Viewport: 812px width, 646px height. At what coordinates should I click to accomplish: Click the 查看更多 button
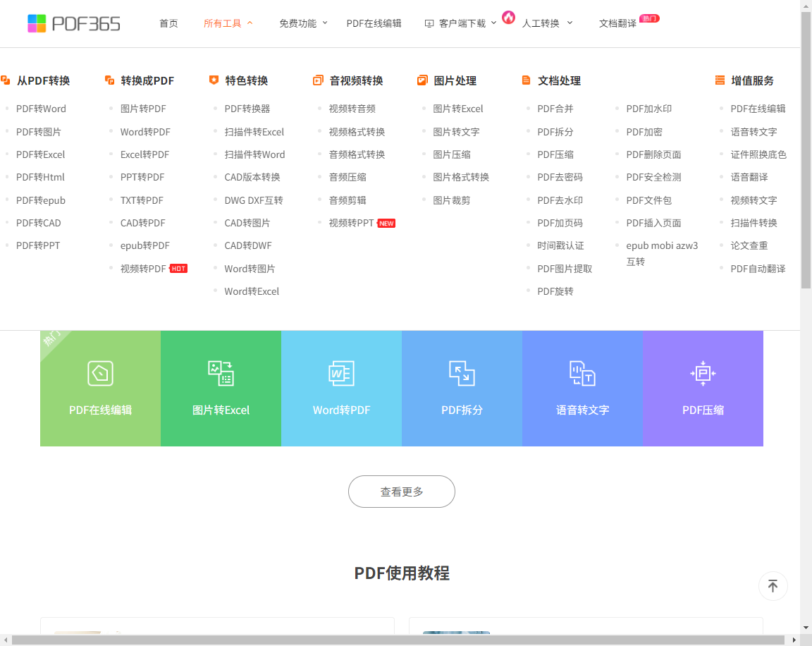click(401, 492)
